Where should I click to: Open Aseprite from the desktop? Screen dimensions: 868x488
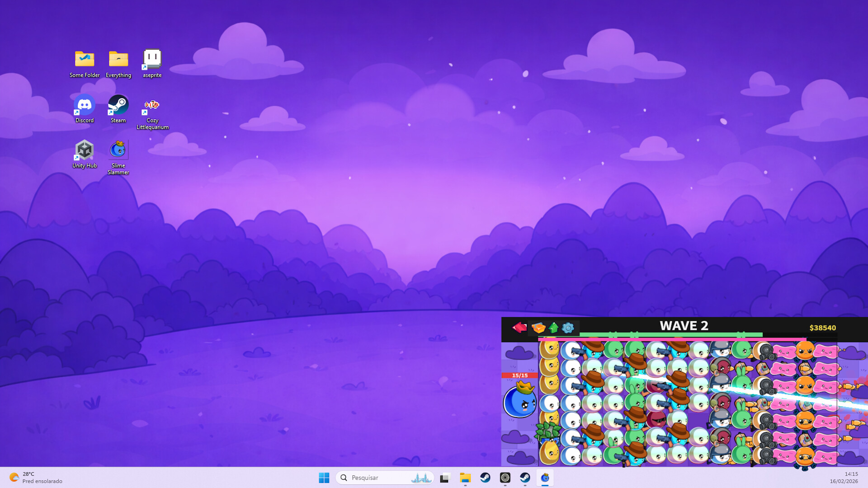coord(151,59)
